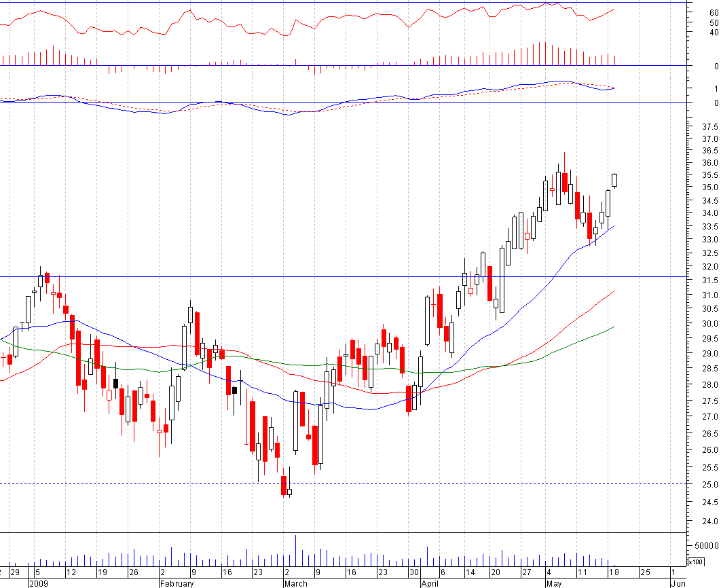Select the 26.0 price axis label
721x588 pixels.
tap(710, 450)
